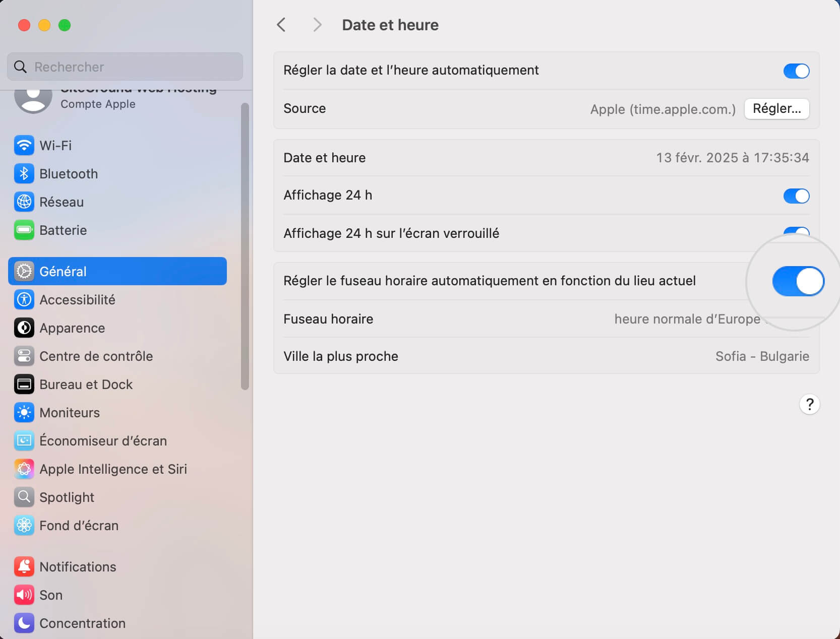
Task: Disable automatic fuseau horaire by location switch
Action: (x=798, y=281)
